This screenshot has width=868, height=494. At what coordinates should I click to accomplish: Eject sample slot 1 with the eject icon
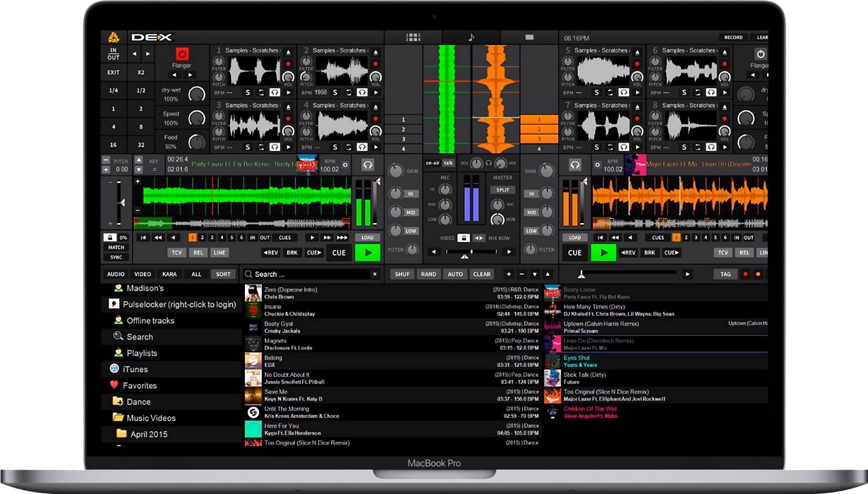tap(288, 52)
